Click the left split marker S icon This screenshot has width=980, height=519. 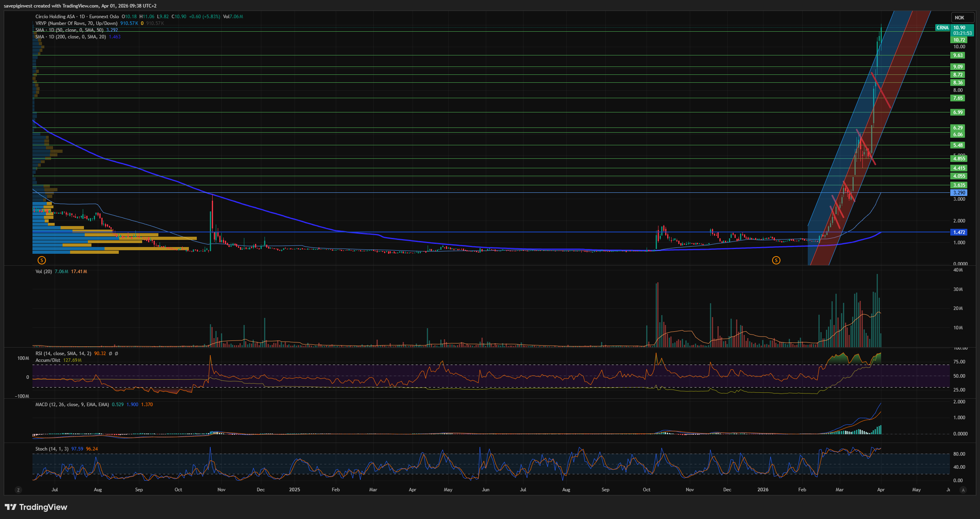[42, 260]
